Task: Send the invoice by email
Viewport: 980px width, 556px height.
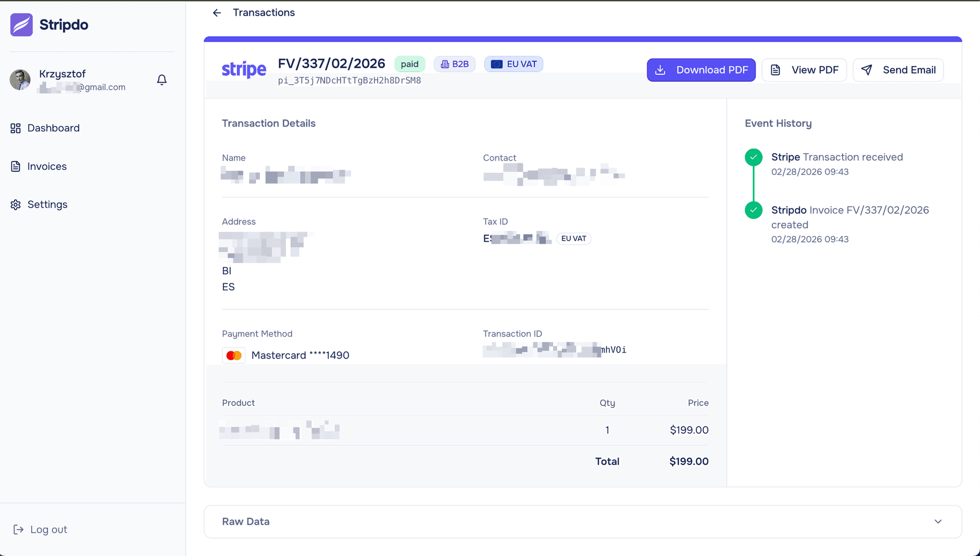Action: [x=898, y=70]
